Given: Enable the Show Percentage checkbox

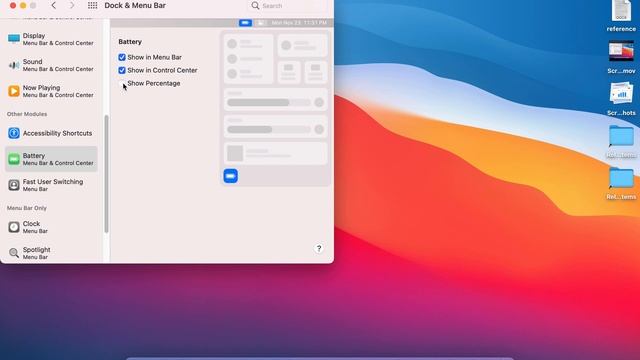Looking at the screenshot, I should click(x=122, y=83).
